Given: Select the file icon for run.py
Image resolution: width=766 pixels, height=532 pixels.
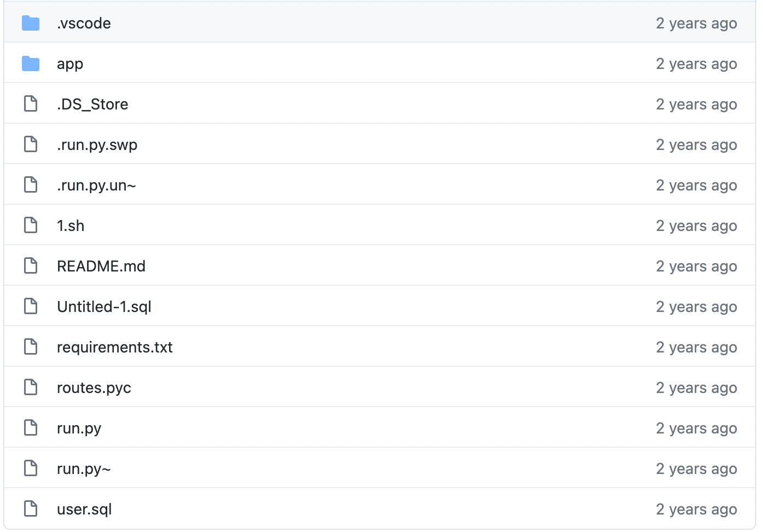Looking at the screenshot, I should pyautogui.click(x=31, y=427).
